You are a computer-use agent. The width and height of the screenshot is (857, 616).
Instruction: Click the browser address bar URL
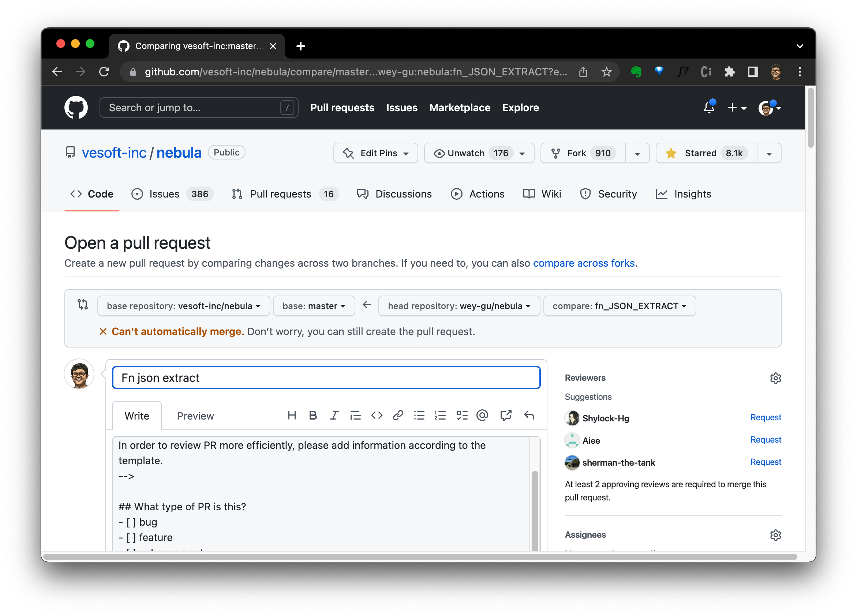click(356, 71)
